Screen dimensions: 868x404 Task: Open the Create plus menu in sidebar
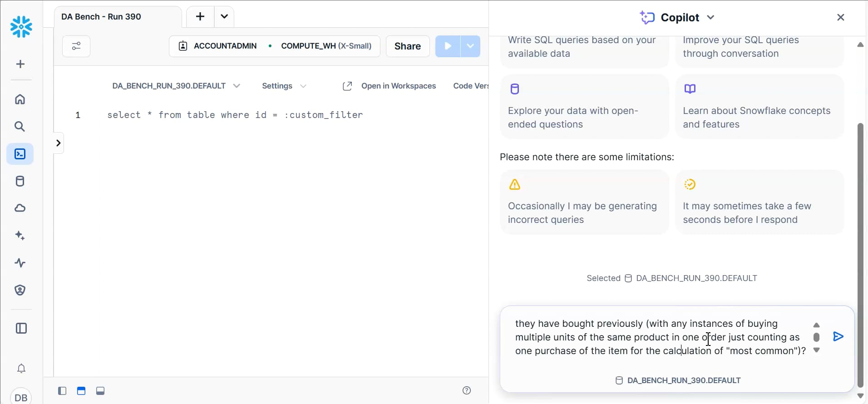pyautogui.click(x=20, y=64)
